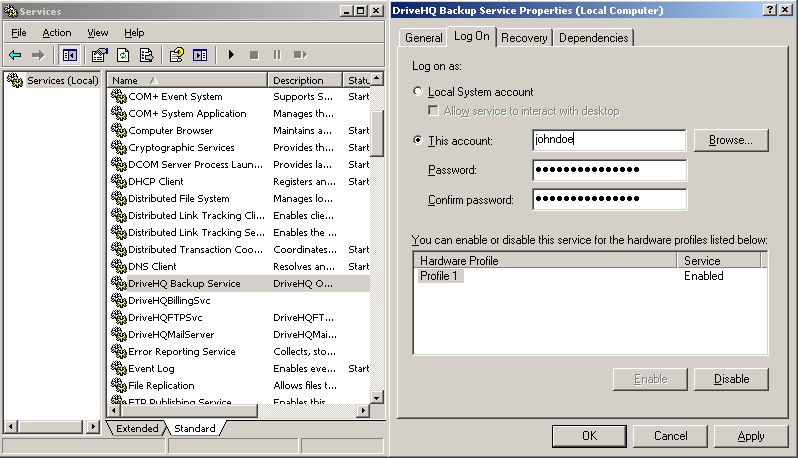This screenshot has width=798, height=458.
Task: Switch to the Recovery tab
Action: coord(524,38)
